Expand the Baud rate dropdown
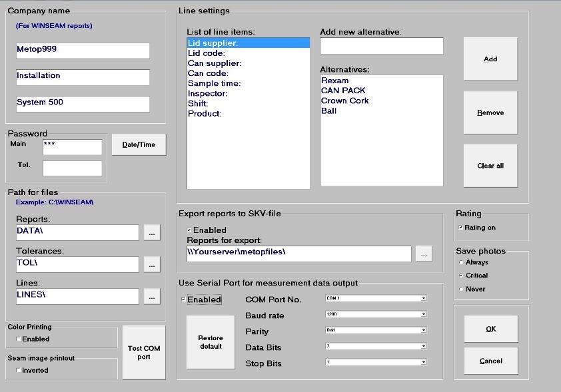Screen dimensions: 561x392 pos(423,314)
